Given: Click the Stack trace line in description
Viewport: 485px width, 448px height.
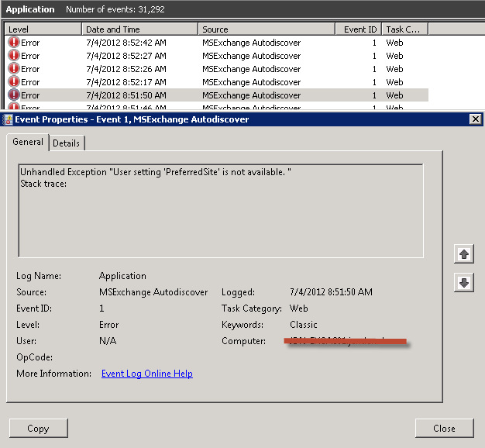Looking at the screenshot, I should click(43, 184).
